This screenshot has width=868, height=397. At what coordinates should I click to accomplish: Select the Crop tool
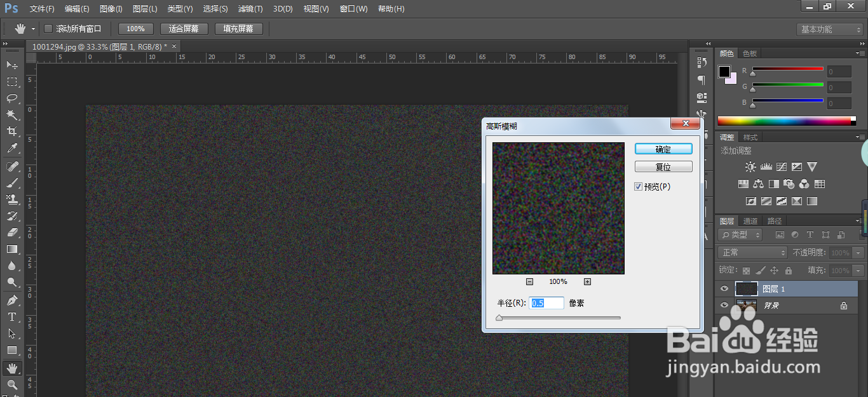pos(12,131)
